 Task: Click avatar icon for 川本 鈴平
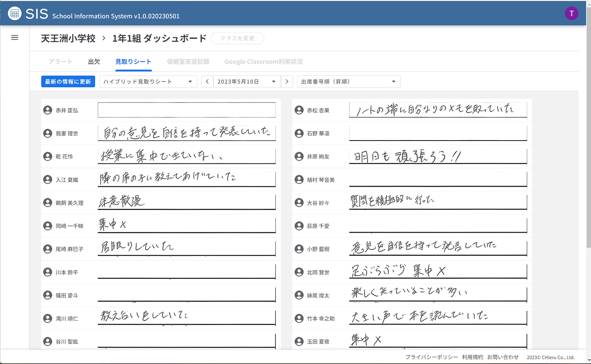(48, 272)
